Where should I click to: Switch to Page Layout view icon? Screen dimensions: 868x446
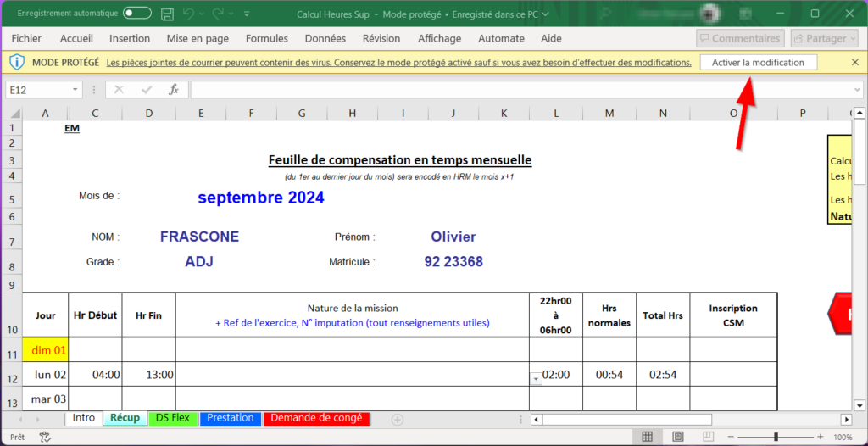[675, 437]
